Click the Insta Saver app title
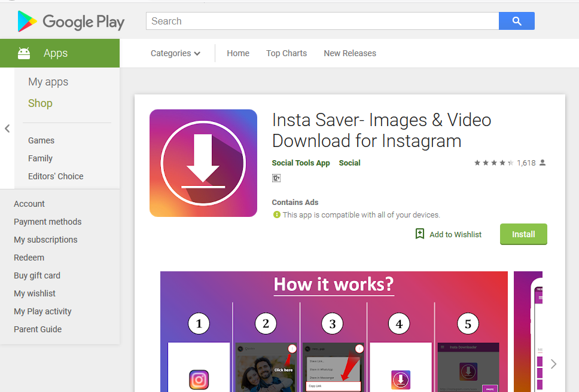Screen dimensions: 579x392 pyautogui.click(x=382, y=130)
